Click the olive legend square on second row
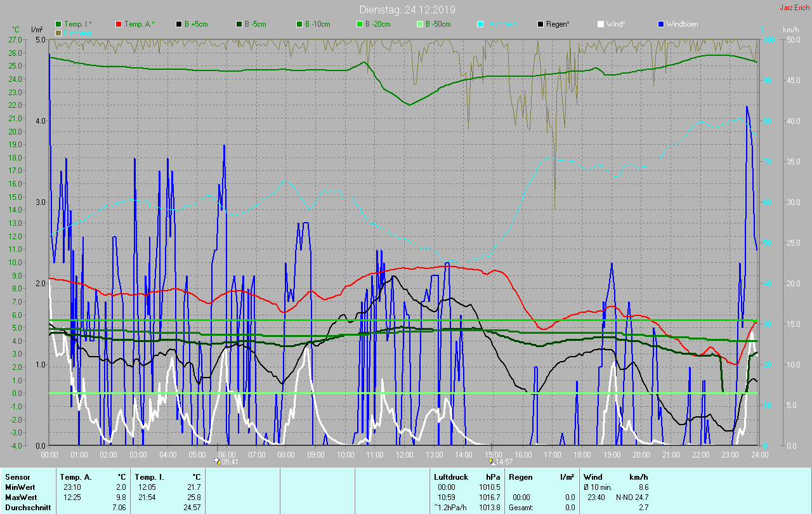This screenshot has width=812, height=514. coord(59,32)
